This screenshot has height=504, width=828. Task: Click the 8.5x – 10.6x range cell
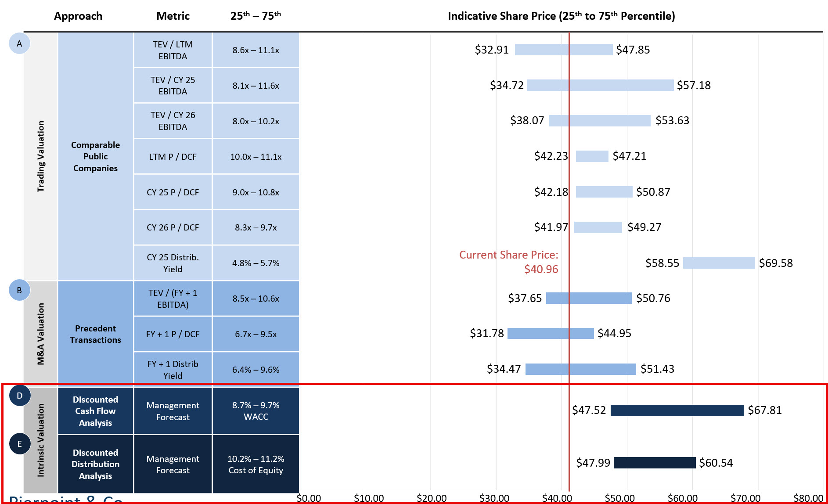tap(256, 299)
